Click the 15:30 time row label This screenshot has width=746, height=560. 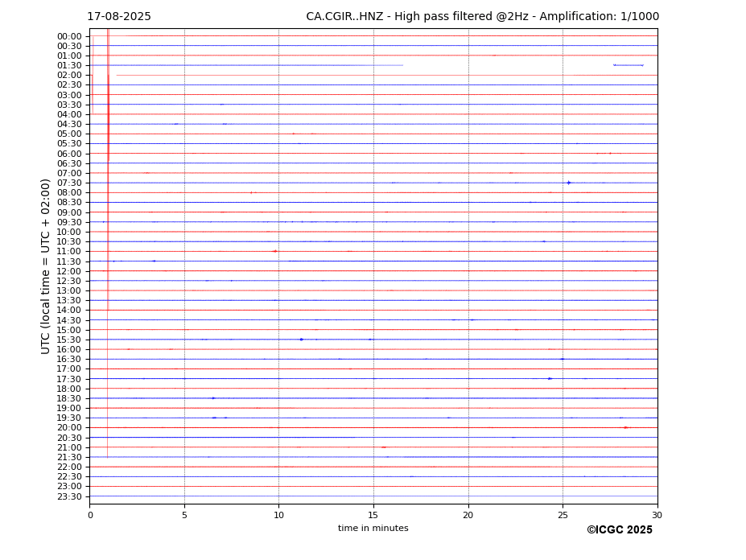tap(69, 340)
